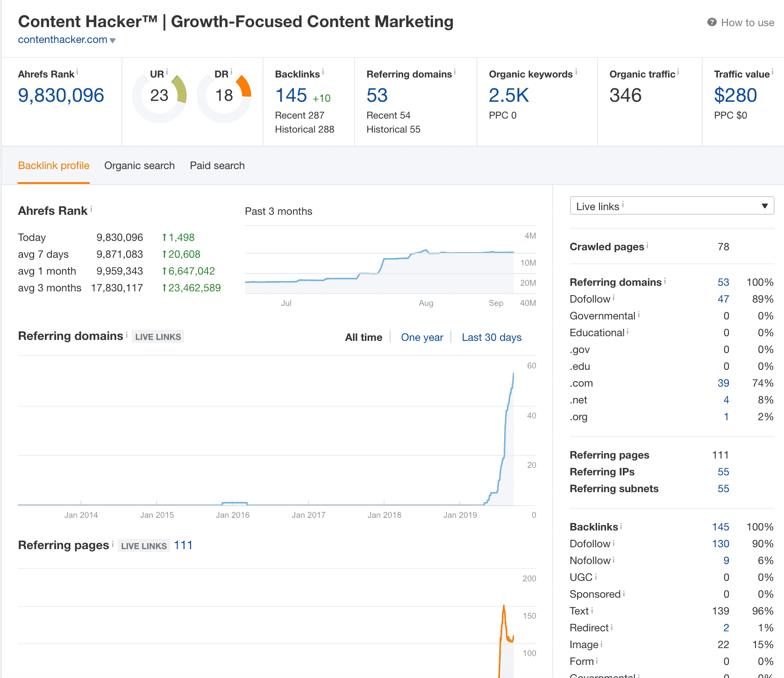The height and width of the screenshot is (678, 784).
Task: Select the Last 30 days range
Action: pos(492,337)
